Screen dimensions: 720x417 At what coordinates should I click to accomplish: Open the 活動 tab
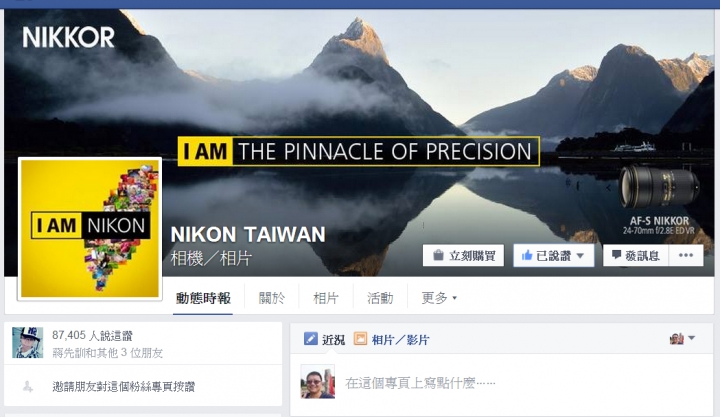[380, 298]
